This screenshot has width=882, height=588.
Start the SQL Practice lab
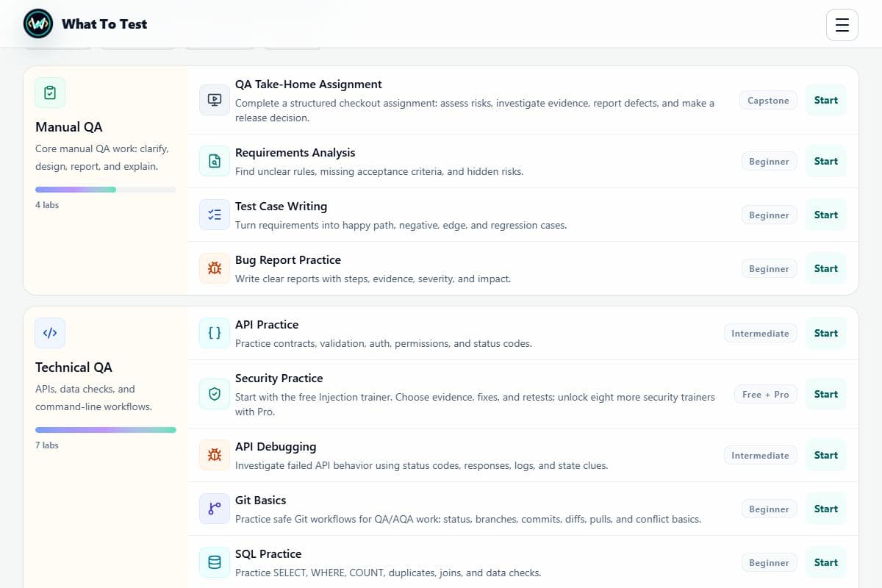click(826, 562)
